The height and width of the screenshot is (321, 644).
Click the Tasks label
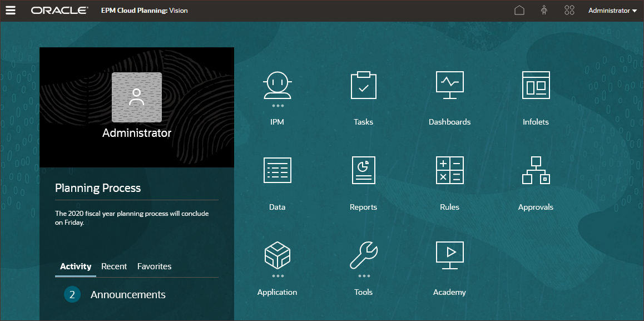point(364,122)
